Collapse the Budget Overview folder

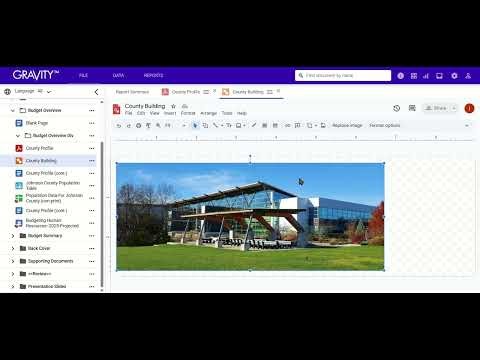tap(13, 110)
